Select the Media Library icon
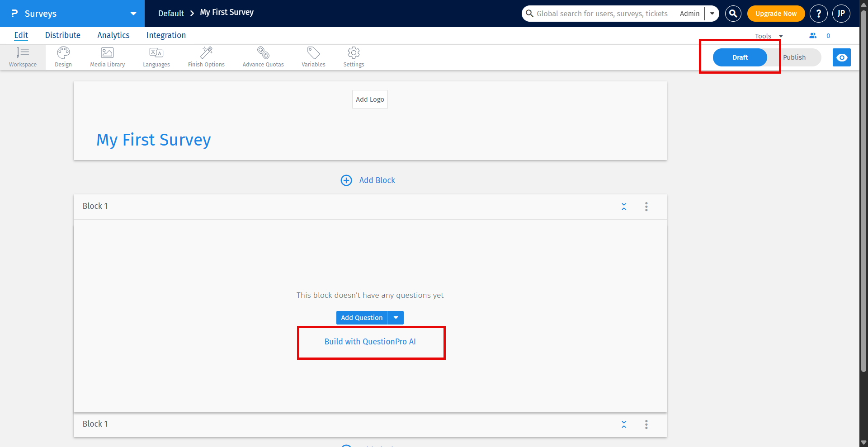Viewport: 868px width, 447px height. [x=107, y=56]
